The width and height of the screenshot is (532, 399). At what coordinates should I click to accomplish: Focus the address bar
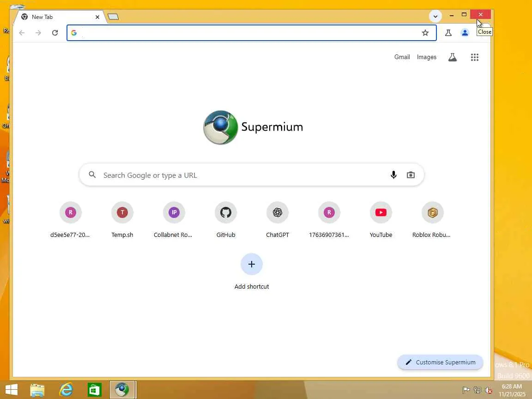click(250, 33)
